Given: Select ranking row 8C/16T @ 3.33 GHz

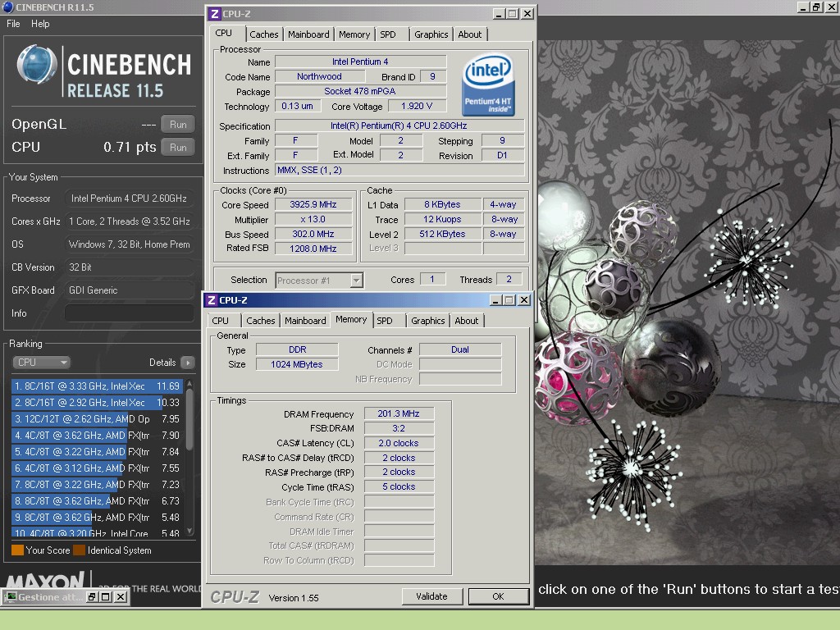Looking at the screenshot, I should click(97, 386).
